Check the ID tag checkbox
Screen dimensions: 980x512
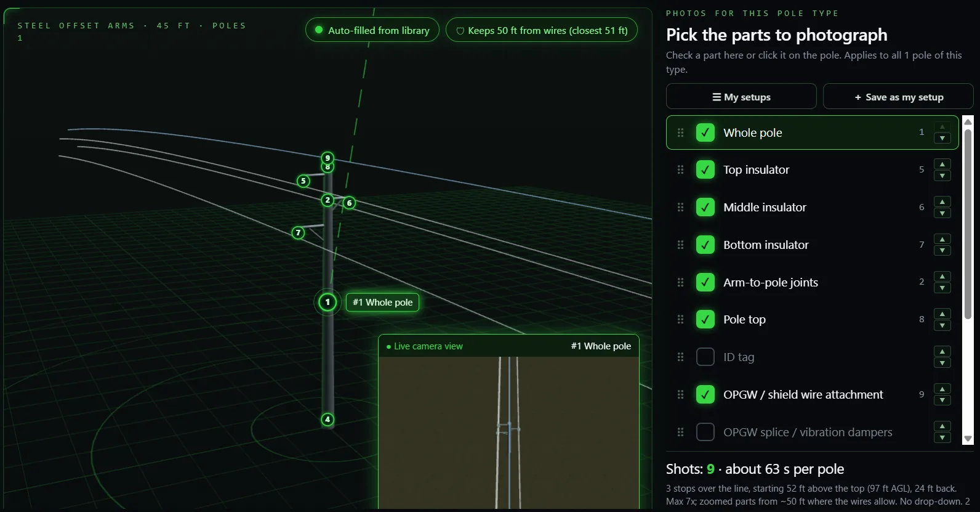pyautogui.click(x=705, y=357)
